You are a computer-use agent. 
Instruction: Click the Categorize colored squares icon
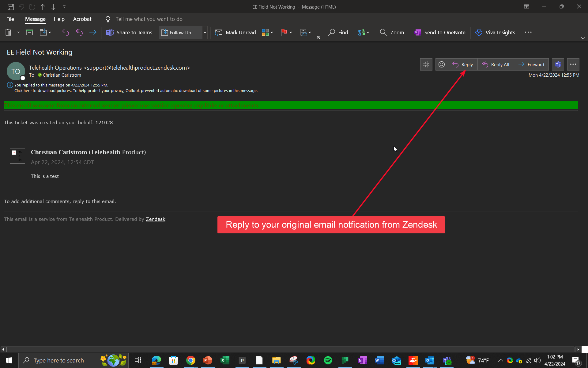pyautogui.click(x=265, y=32)
